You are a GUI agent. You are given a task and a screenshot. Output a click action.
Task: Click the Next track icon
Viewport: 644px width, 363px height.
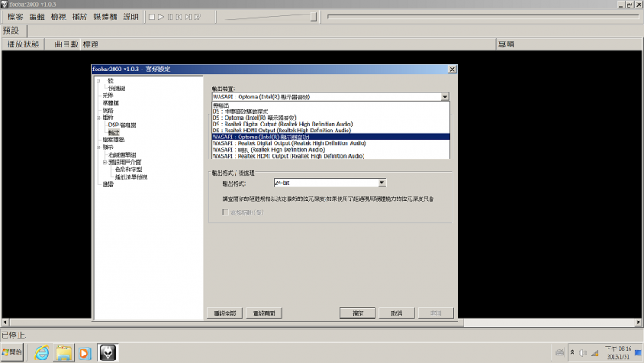click(188, 17)
